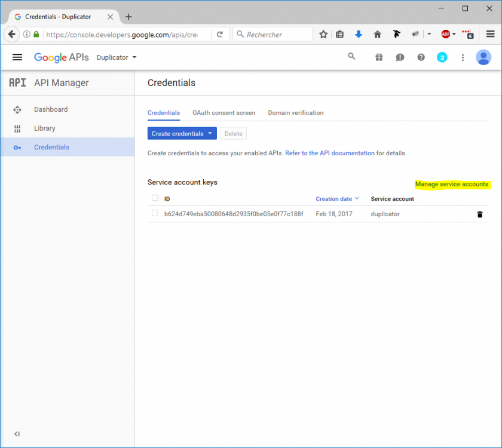Collapse the left sidebar panel
502x448 pixels.
coord(17,434)
